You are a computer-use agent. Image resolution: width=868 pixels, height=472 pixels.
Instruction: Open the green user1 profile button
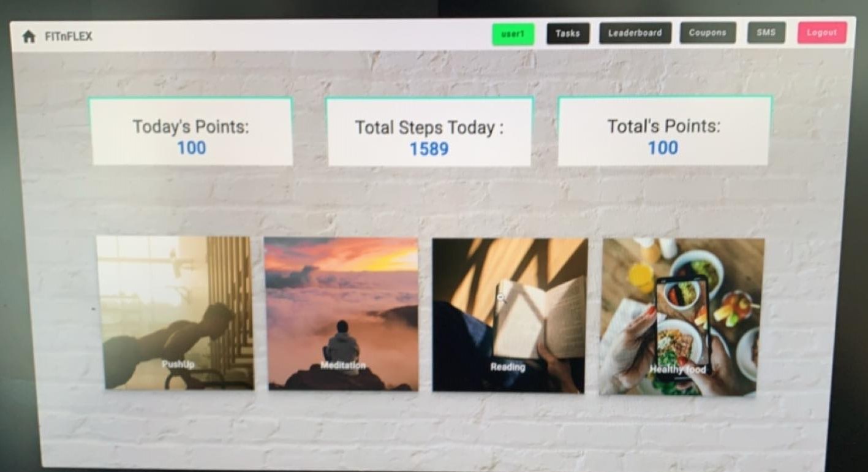coord(513,34)
